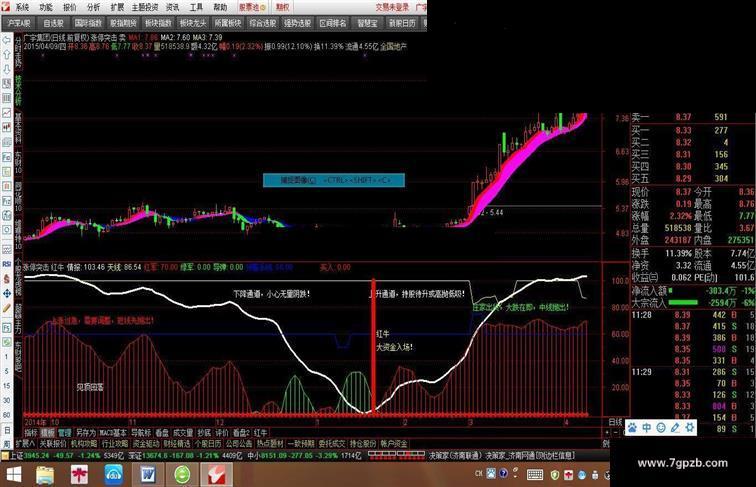This screenshot has height=487, width=756.
Task: Switch to weekly (周) period
Action: [x=7, y=443]
